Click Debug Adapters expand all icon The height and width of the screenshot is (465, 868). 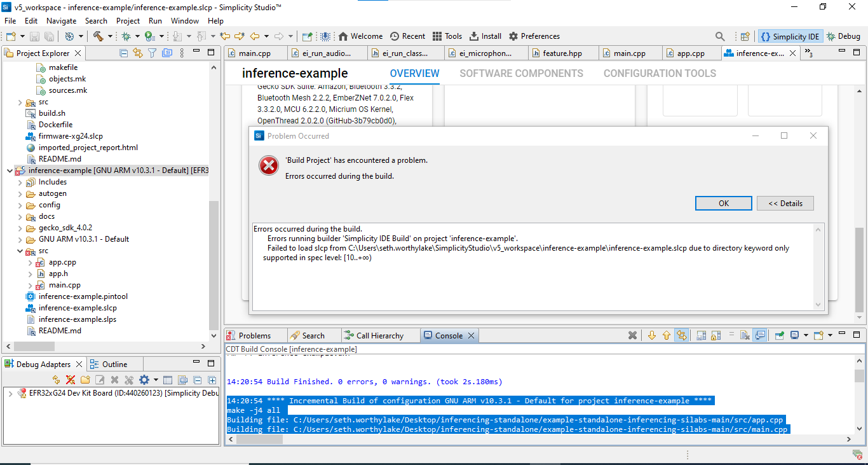point(212,380)
